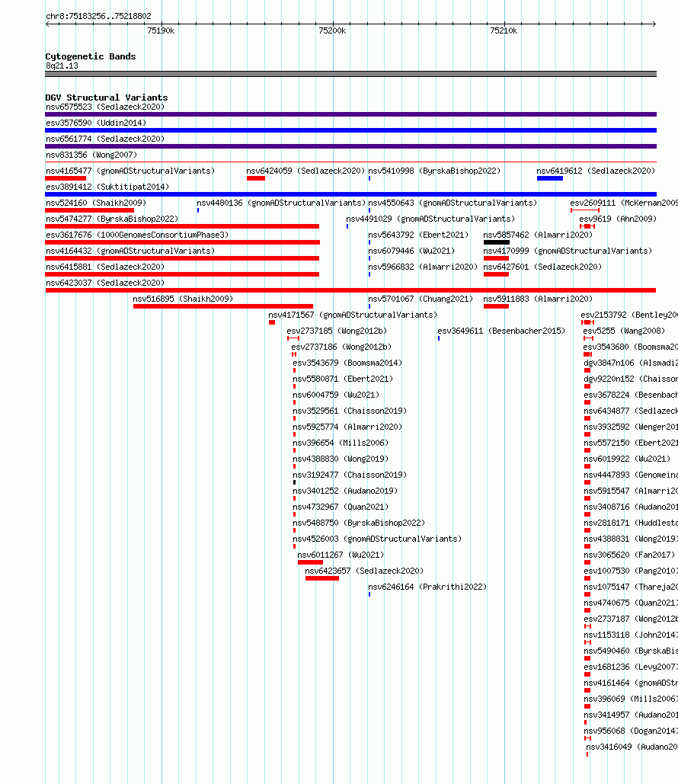Click the purple bar under nsv6575523
The width and height of the screenshot is (678, 784).
350,114
